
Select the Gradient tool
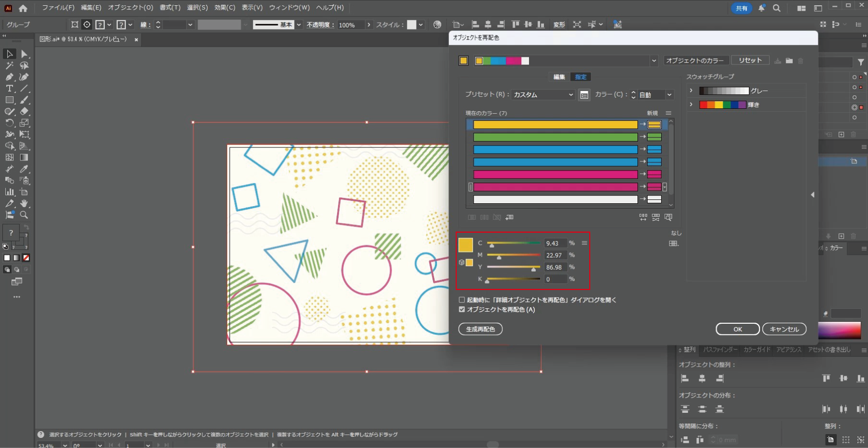pyautogui.click(x=24, y=158)
